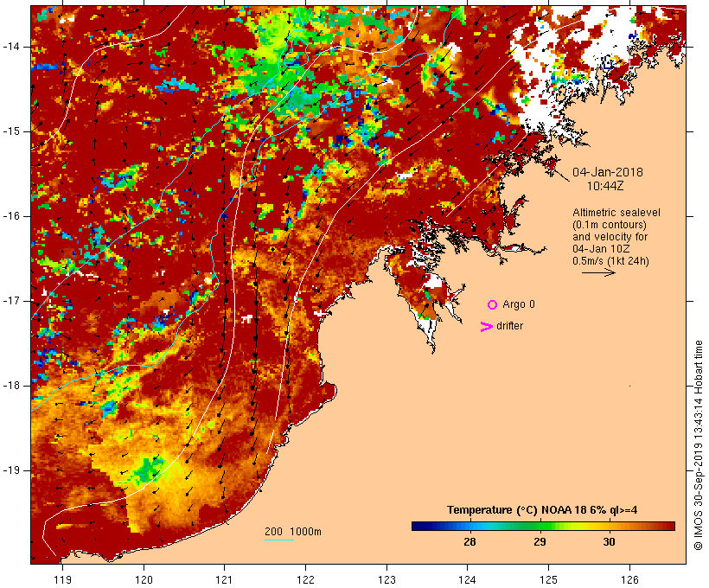Click the '200 1000m' depth legend text
Image resolution: width=709 pixels, height=588 pixels.
(x=293, y=532)
